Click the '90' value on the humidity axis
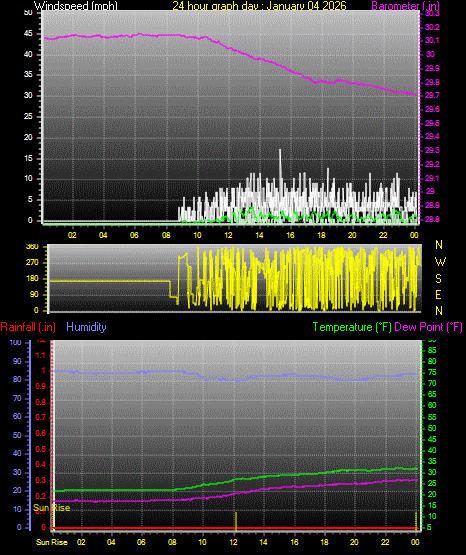The width and height of the screenshot is (466, 555). click(17, 361)
